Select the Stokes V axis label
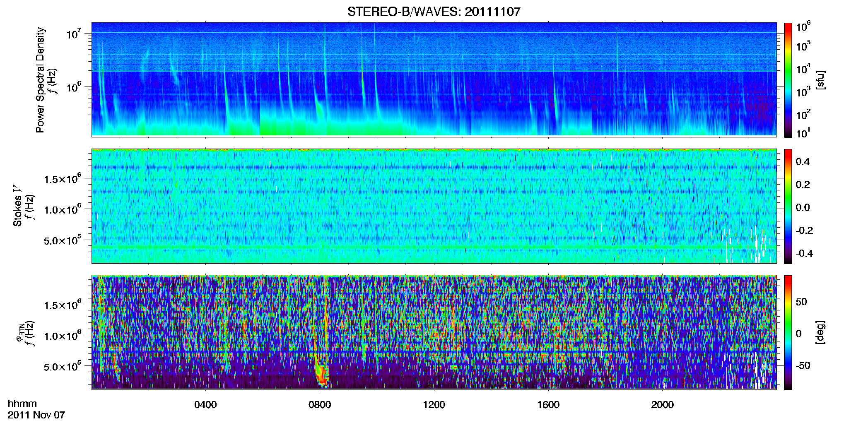868x447 pixels. point(17,205)
